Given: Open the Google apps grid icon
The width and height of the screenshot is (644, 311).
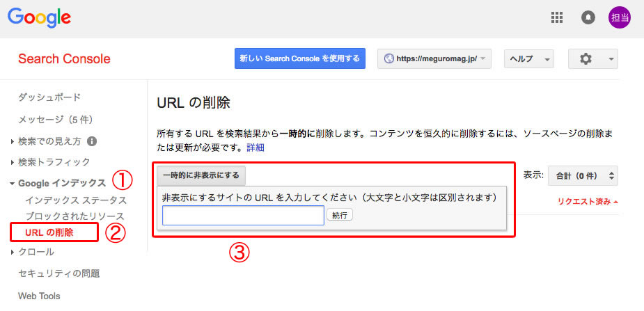Looking at the screenshot, I should [556, 18].
